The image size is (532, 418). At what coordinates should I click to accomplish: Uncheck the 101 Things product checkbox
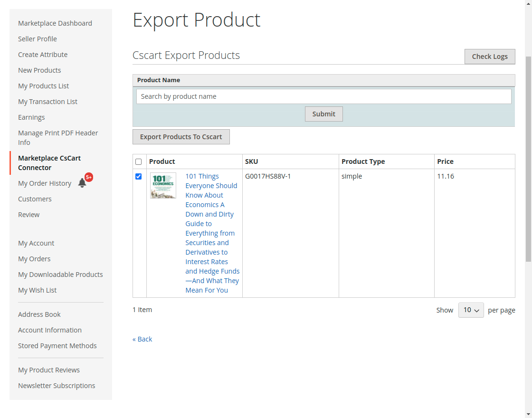coord(139,177)
